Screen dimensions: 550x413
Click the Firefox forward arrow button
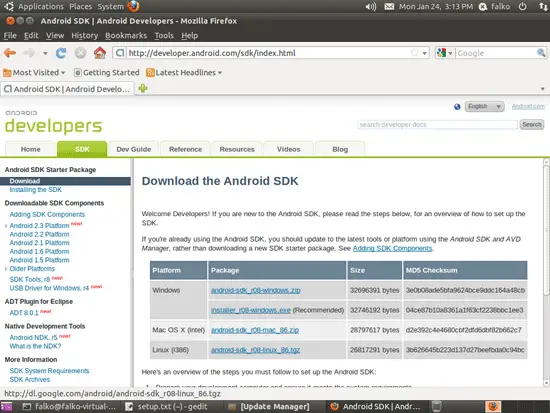click(x=29, y=53)
